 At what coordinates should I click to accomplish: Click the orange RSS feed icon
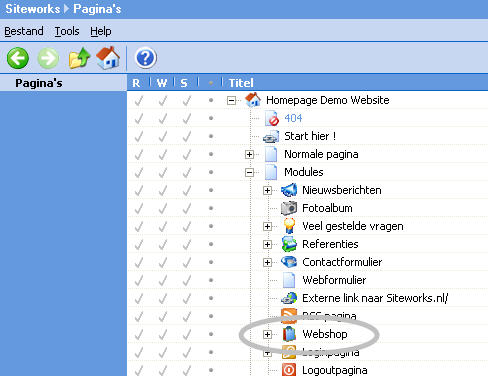289,316
